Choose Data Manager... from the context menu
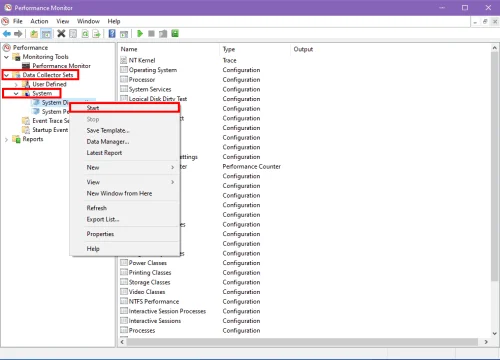The height and width of the screenshot is (360, 500). click(125, 142)
